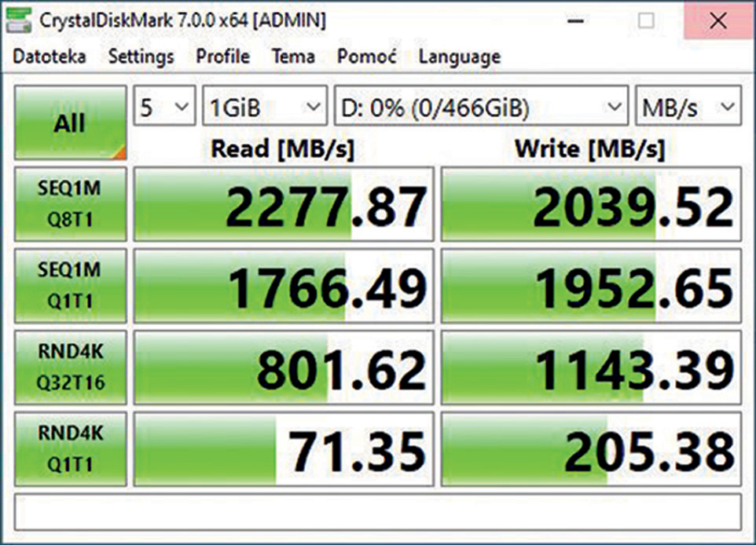
Task: Run the SEQ1M Q1T1 test
Action: click(x=71, y=285)
